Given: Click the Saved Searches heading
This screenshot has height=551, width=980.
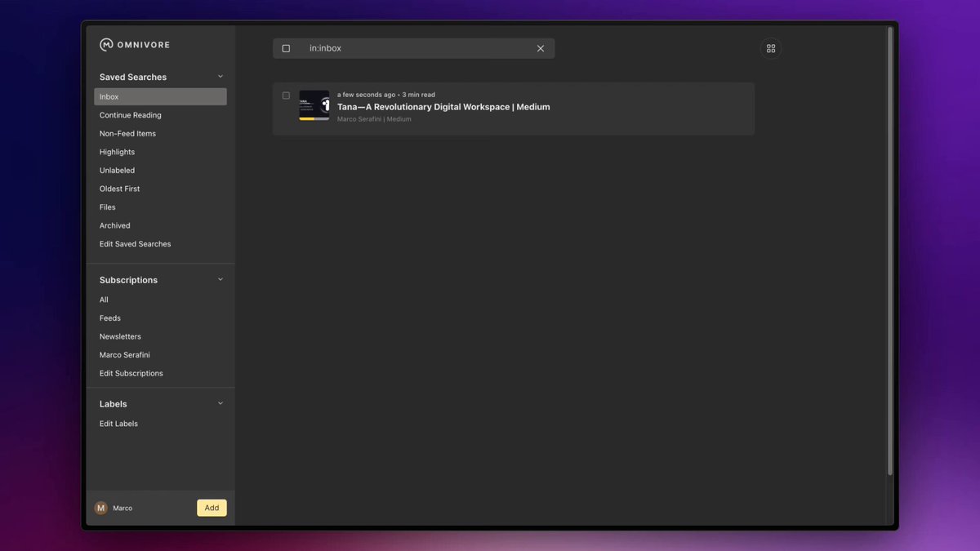Looking at the screenshot, I should coord(133,77).
